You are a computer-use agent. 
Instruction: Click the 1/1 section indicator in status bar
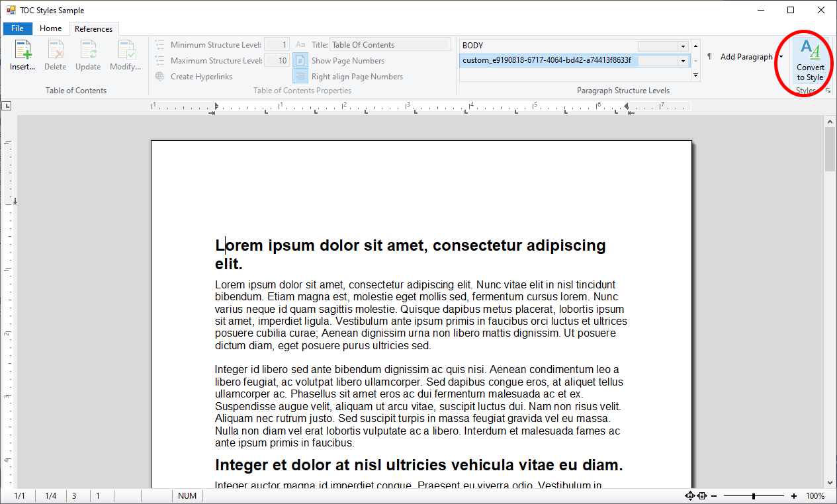click(20, 496)
